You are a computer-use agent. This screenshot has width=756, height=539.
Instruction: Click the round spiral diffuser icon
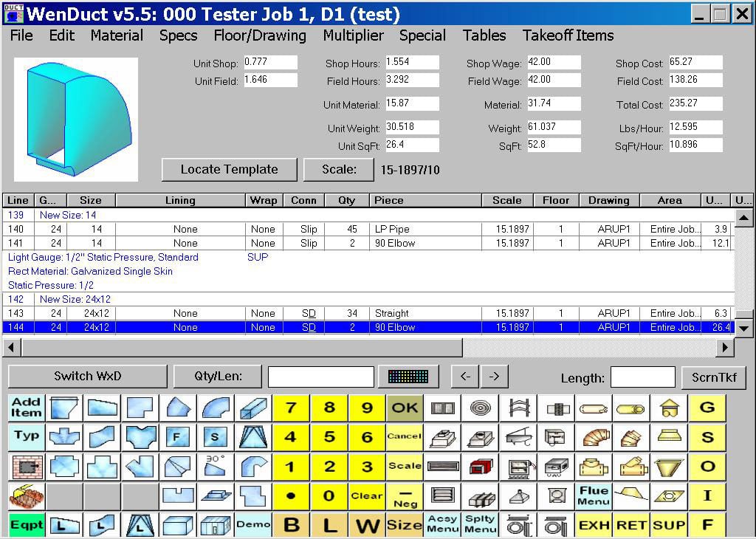pyautogui.click(x=481, y=408)
